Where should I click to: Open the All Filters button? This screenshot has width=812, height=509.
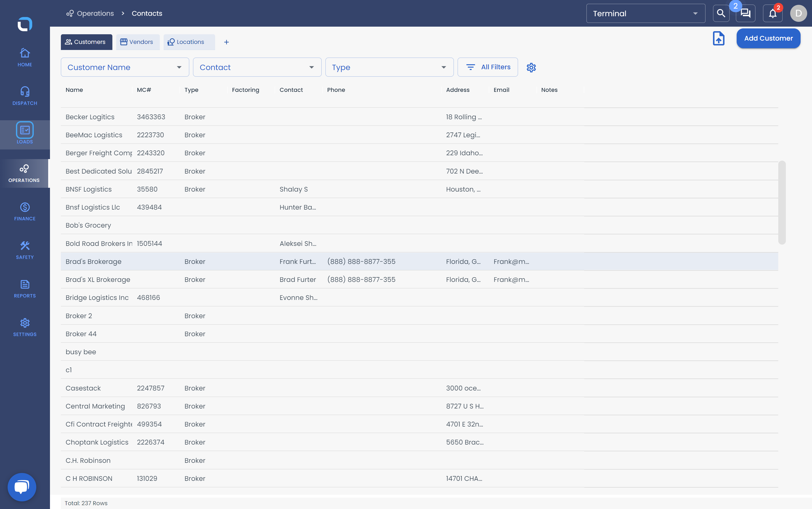[x=488, y=67]
